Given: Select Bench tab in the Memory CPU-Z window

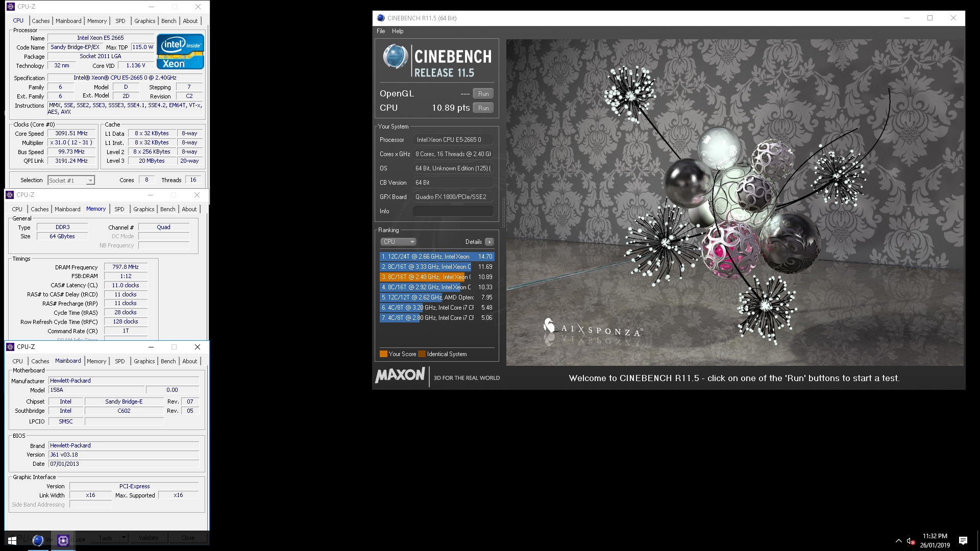Looking at the screenshot, I should (168, 209).
